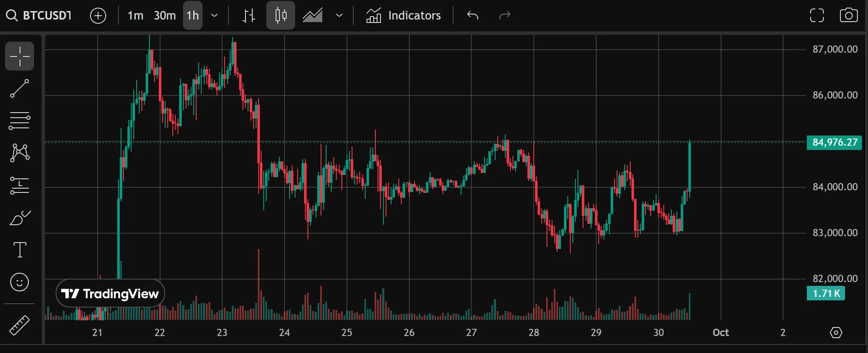Expand the timeframe dropdown chevron
Screen dimensions: 868x353
tap(214, 16)
